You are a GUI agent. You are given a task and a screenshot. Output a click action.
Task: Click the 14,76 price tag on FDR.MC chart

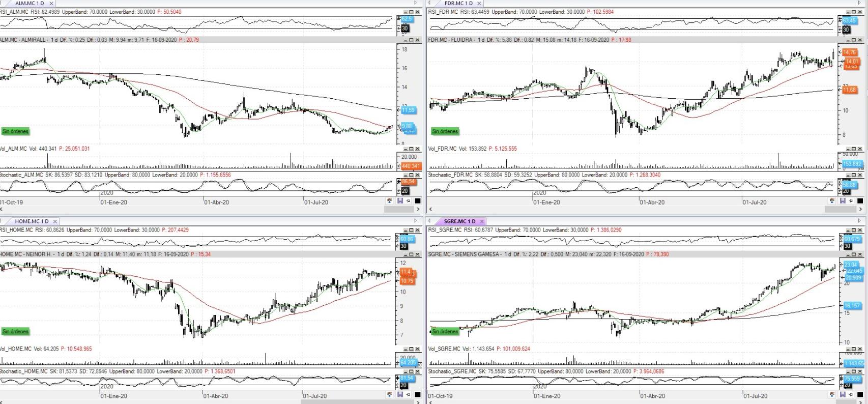[850, 52]
